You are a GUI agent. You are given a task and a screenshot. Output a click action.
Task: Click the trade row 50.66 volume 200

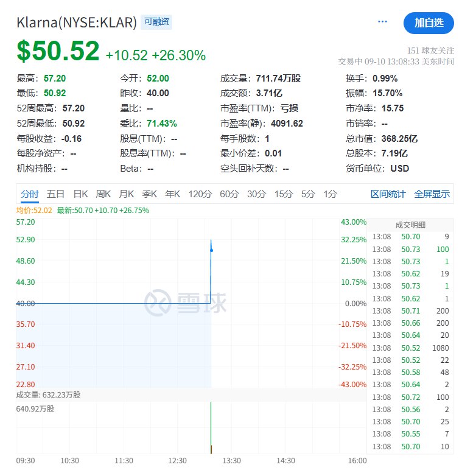click(x=410, y=323)
